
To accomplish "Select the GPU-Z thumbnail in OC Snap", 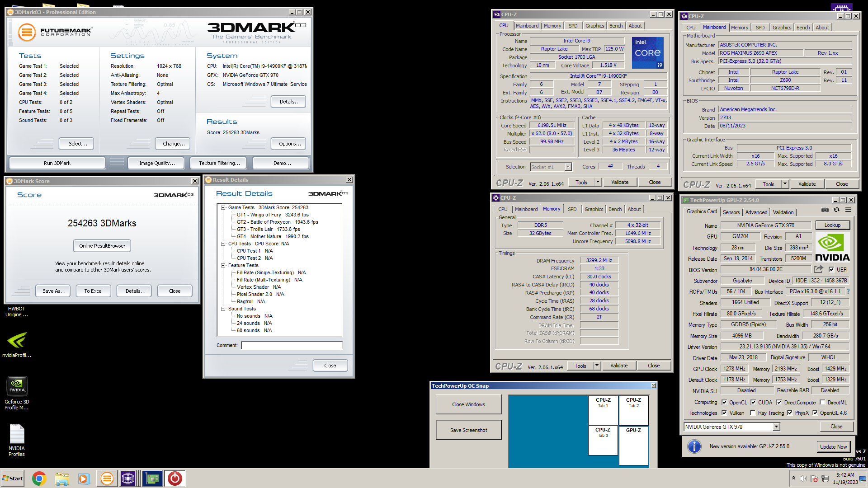I will click(633, 445).
